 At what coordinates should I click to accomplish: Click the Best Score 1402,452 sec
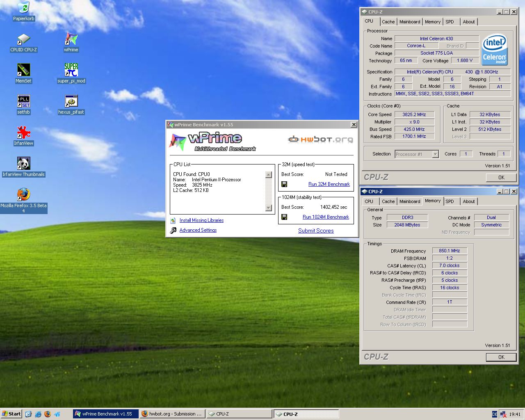(333, 207)
